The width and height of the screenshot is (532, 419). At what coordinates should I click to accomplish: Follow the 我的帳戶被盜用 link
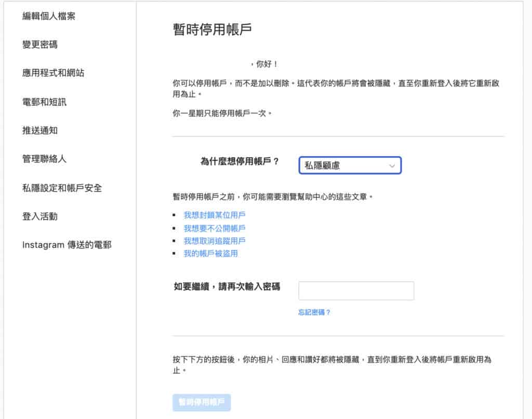[210, 254]
